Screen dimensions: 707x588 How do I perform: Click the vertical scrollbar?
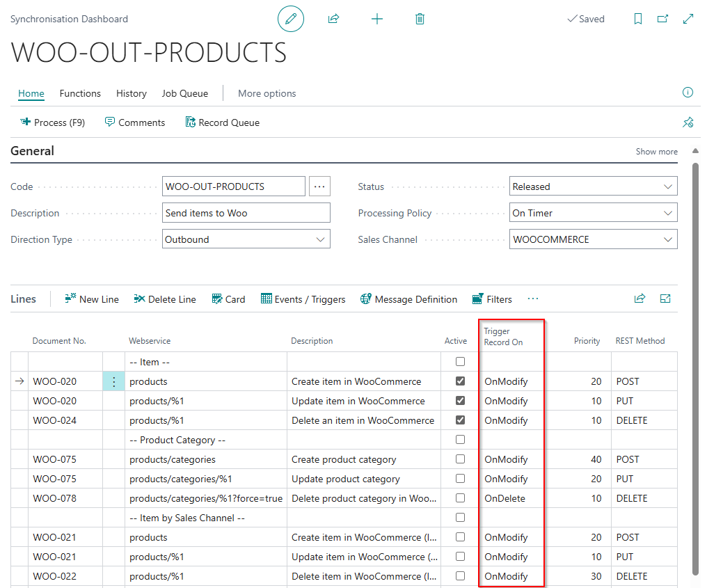[x=695, y=369]
